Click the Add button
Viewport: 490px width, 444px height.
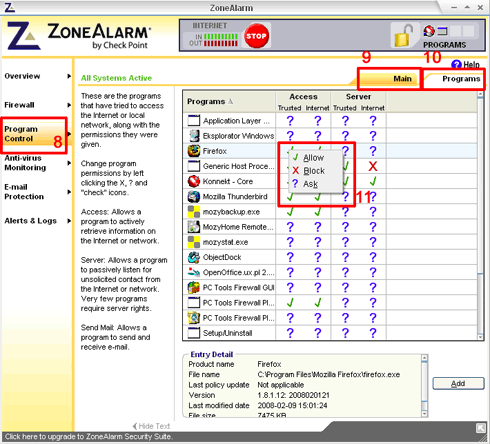[458, 384]
